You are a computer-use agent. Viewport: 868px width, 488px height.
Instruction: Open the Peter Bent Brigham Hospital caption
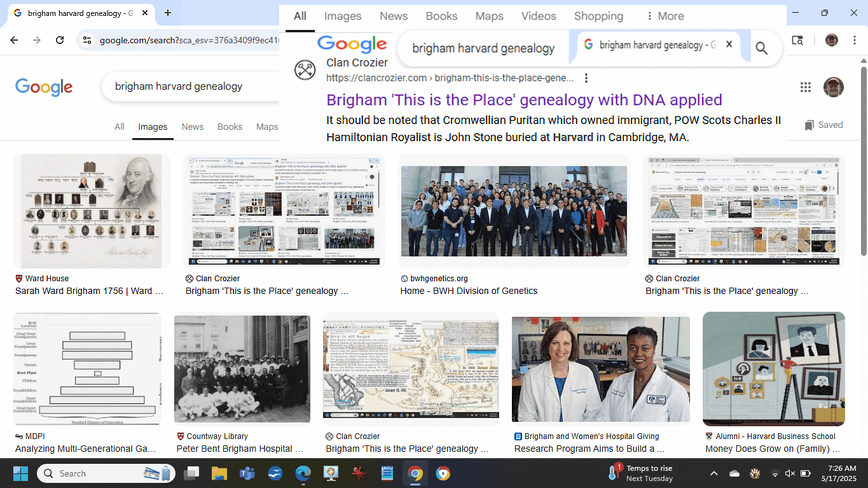coord(240,449)
